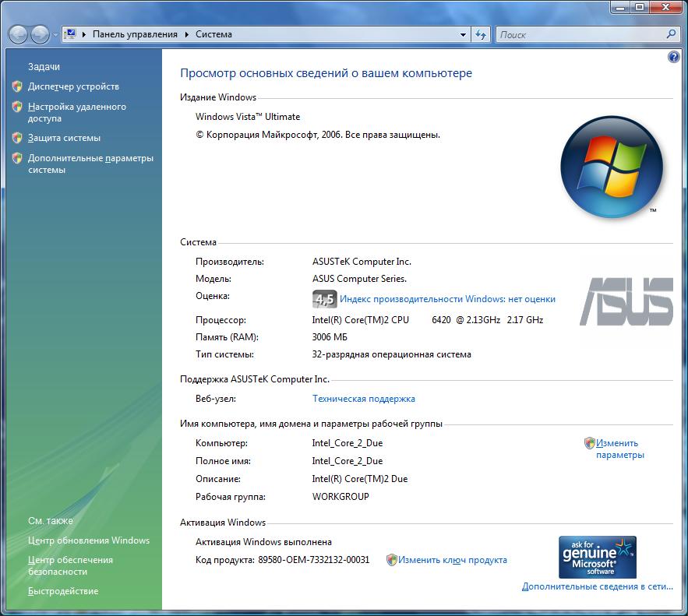
Task: Open Защита системы
Action: coord(64,138)
